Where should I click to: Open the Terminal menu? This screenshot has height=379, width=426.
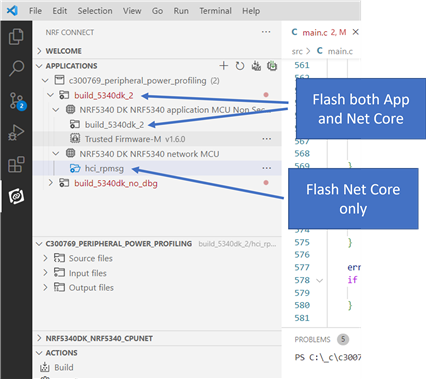215,11
